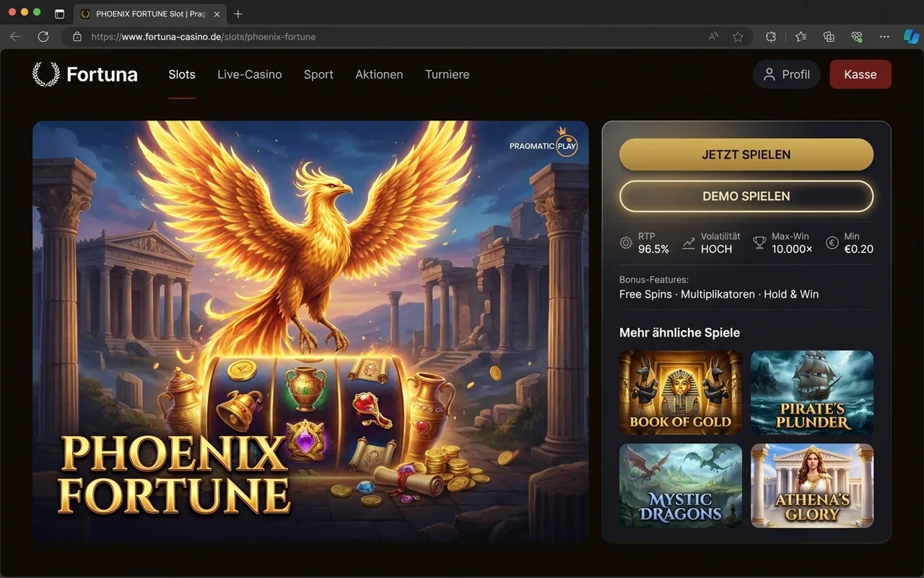Open the browser Extensions puzzle icon
This screenshot has width=924, height=578.
[771, 37]
